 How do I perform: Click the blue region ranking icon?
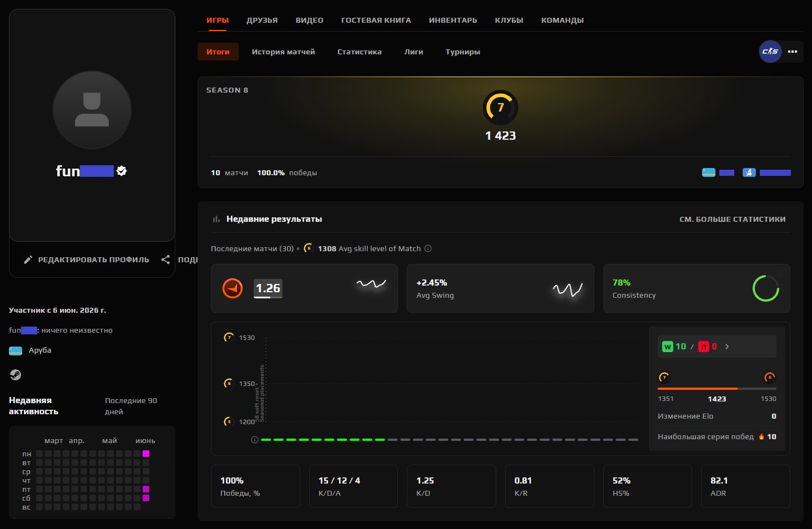click(x=749, y=172)
